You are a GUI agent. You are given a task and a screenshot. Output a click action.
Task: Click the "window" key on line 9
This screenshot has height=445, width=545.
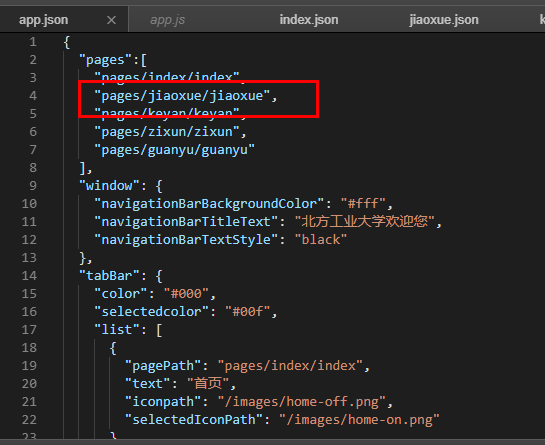coord(109,186)
